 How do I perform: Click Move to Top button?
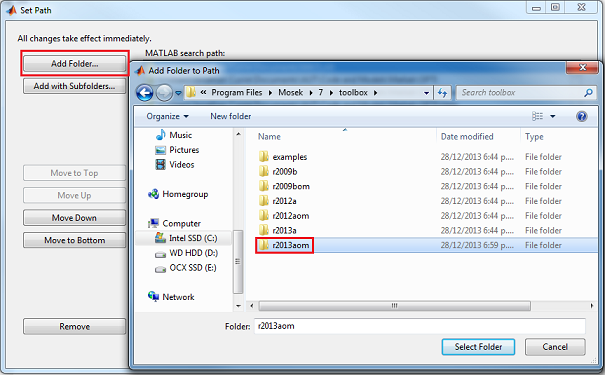[74, 173]
